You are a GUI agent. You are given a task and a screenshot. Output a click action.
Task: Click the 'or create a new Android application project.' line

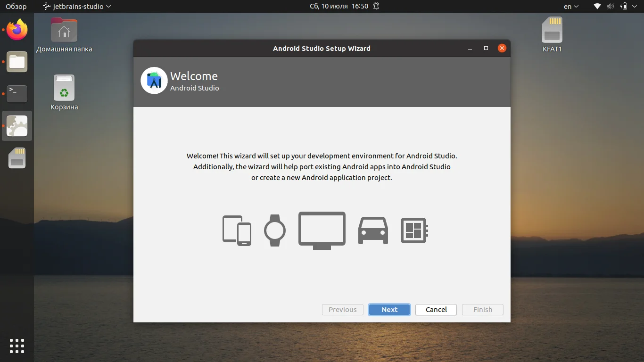[x=322, y=178]
